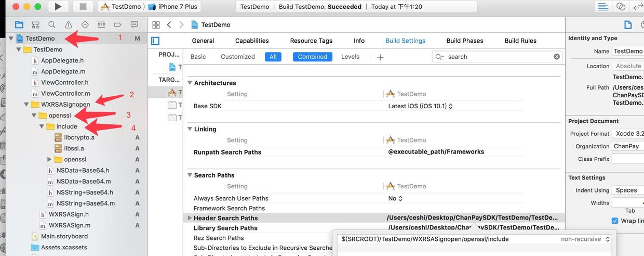Open the non-recursive path dropdown
This screenshot has height=256, width=644.
point(584,239)
